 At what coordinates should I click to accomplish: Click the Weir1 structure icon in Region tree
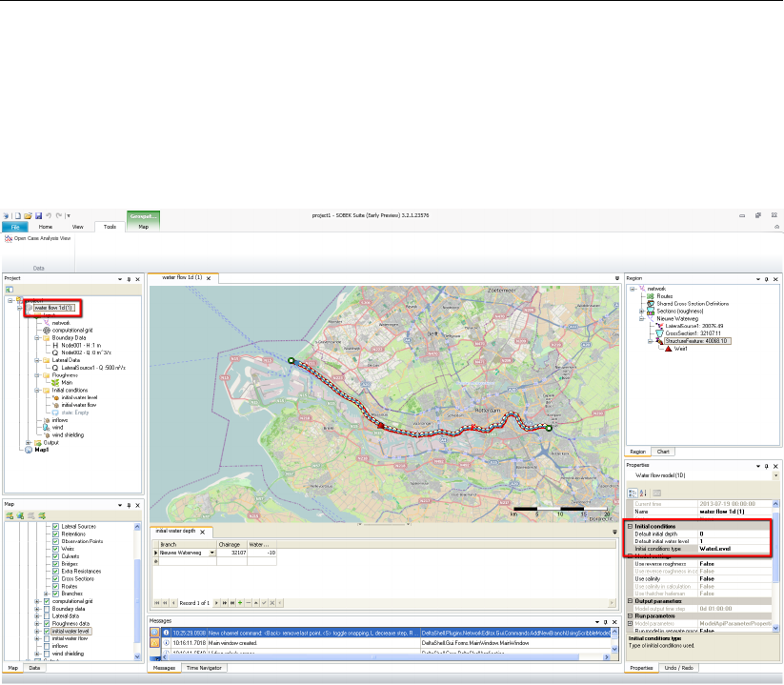pos(670,350)
